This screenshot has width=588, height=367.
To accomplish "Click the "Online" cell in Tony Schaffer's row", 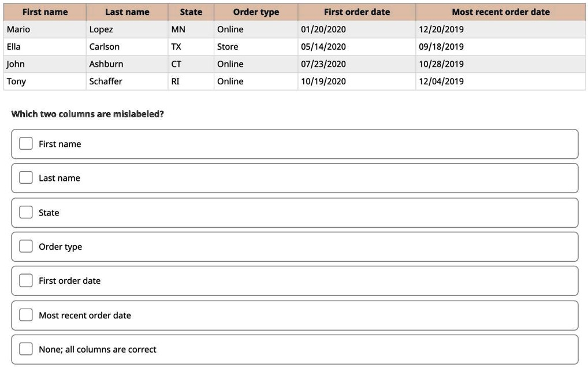I will pyautogui.click(x=229, y=81).
